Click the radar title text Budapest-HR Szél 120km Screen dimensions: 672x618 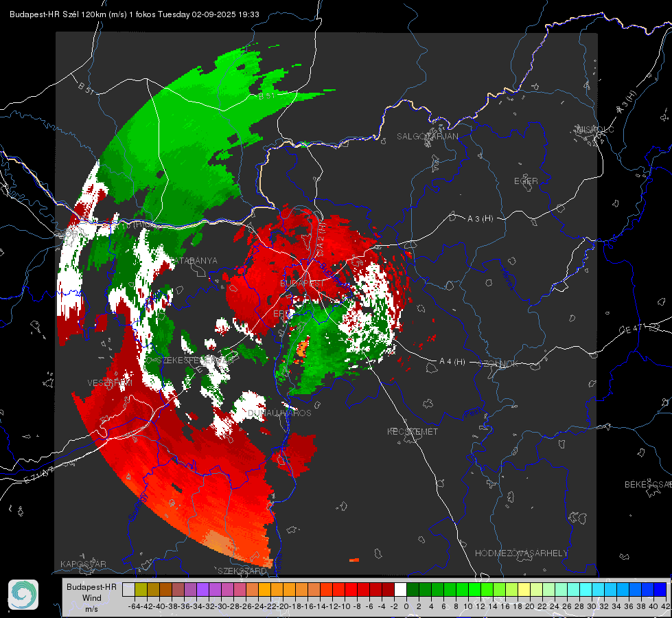point(58,14)
